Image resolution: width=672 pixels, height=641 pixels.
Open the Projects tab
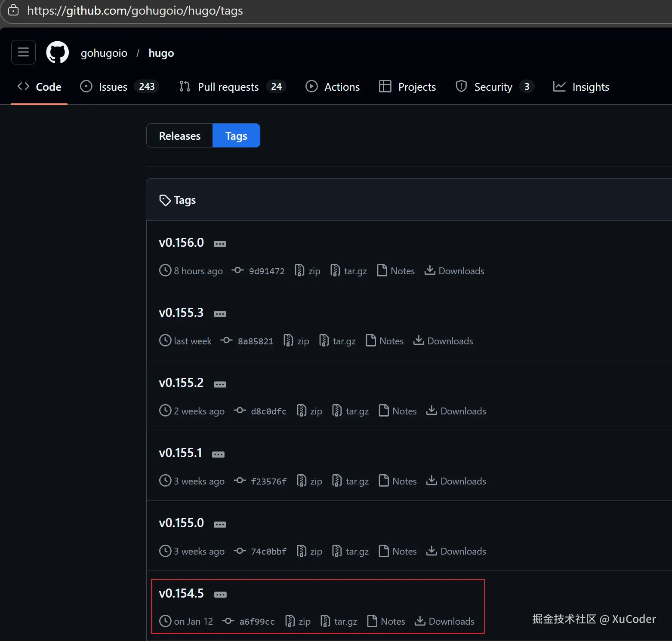click(x=407, y=87)
